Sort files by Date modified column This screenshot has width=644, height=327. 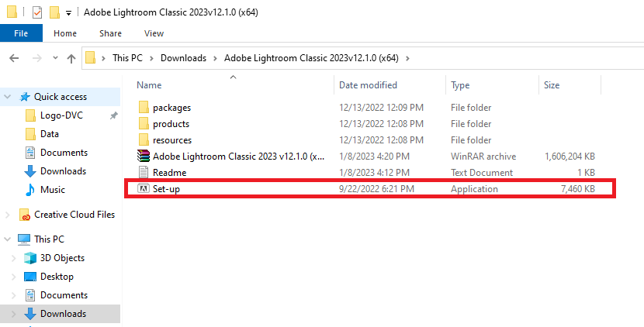click(x=368, y=85)
